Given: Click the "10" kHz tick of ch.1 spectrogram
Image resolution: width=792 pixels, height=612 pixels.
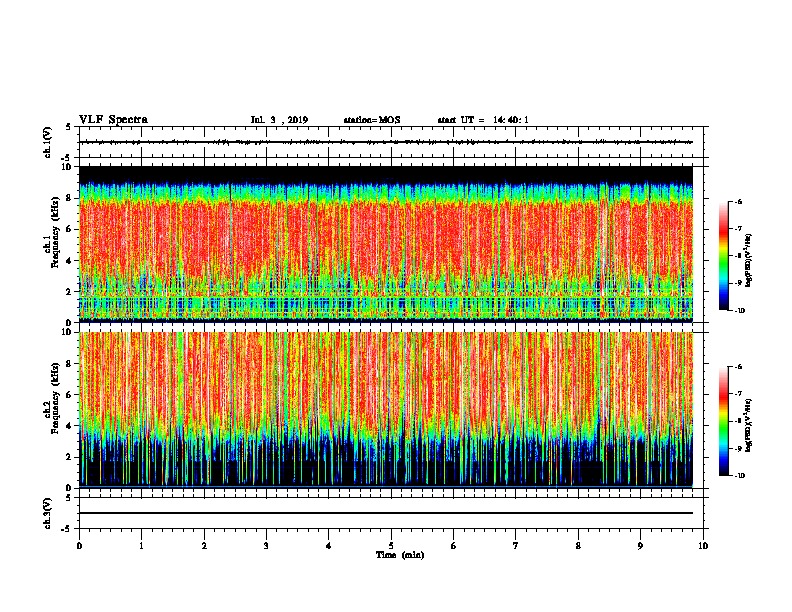Looking at the screenshot, I should click(68, 167).
